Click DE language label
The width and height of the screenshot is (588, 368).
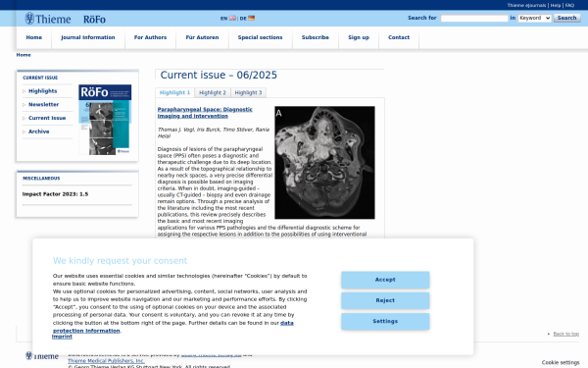pyautogui.click(x=243, y=18)
